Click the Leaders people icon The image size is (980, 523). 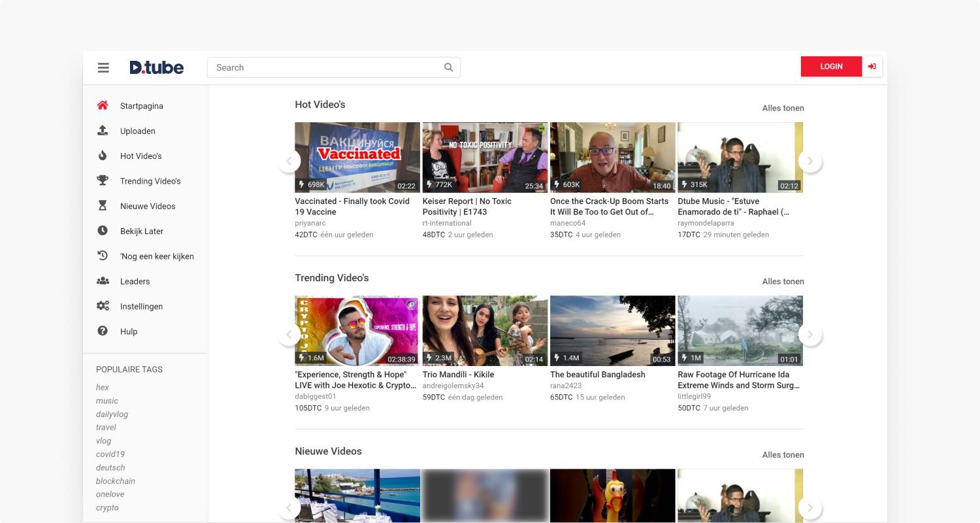pyautogui.click(x=103, y=281)
